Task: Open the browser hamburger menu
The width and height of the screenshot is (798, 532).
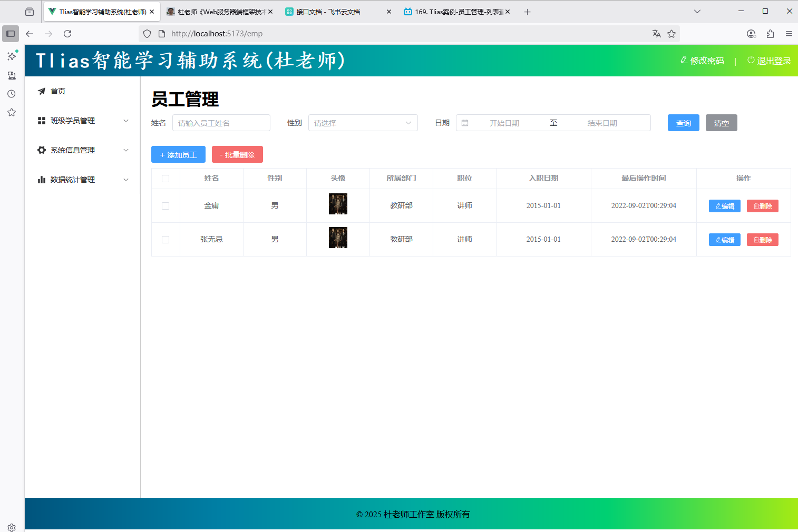Action: coord(789,34)
